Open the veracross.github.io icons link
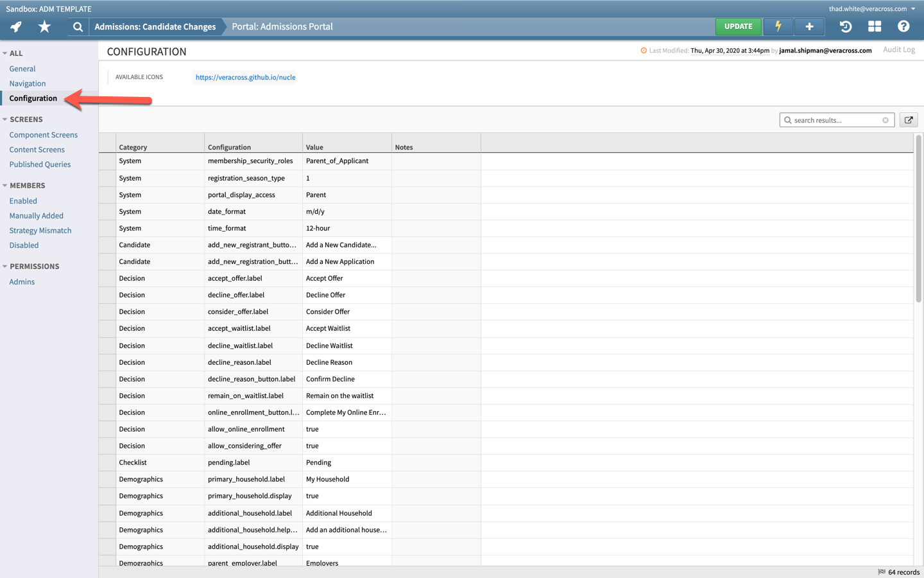Viewport: 924px width, 578px height. pos(245,77)
